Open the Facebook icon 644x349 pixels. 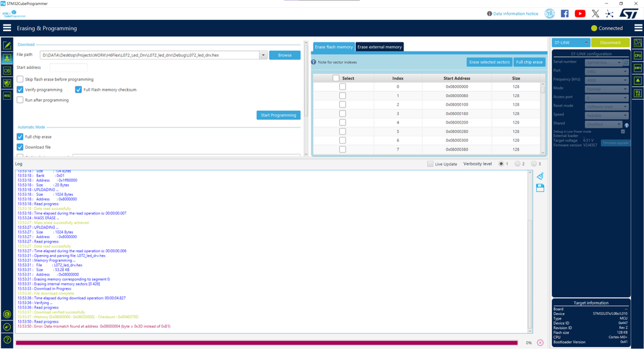pos(565,14)
